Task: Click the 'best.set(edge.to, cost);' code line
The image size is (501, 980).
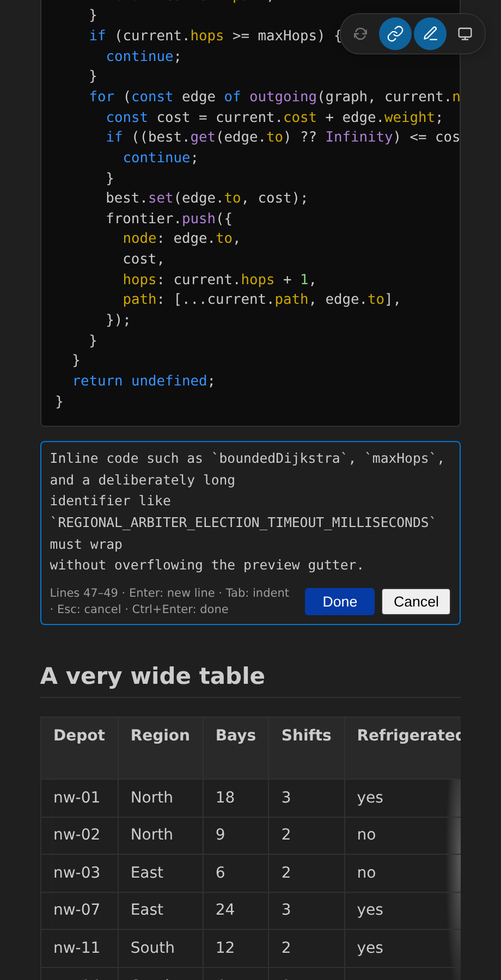Action: pos(207,198)
